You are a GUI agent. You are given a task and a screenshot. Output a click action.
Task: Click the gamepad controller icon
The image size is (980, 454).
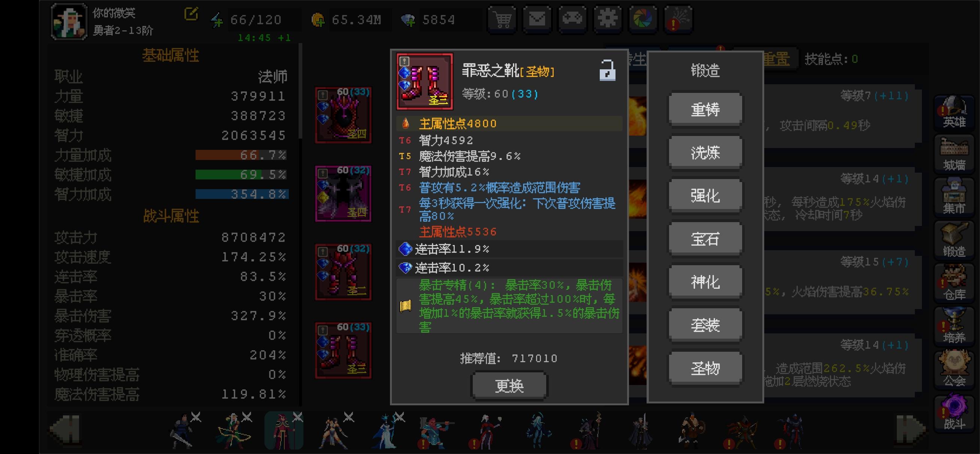click(572, 19)
